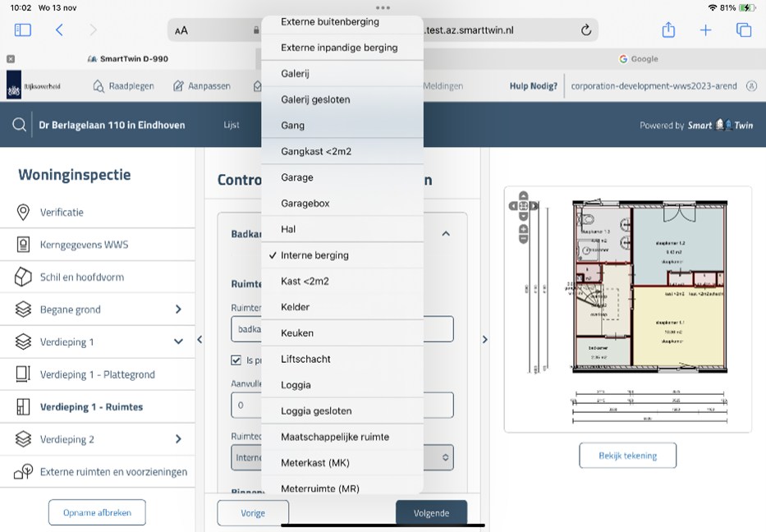This screenshot has width=766, height=532.
Task: Open the Safari tab overview icon
Action: [744, 30]
